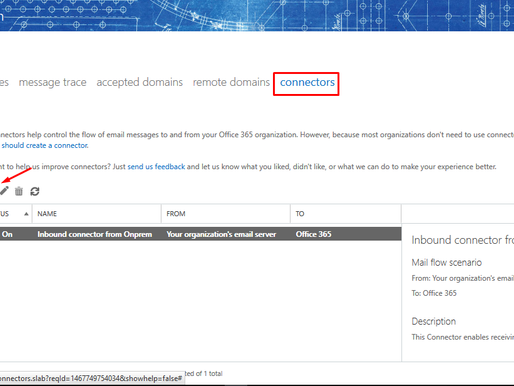Open the 'send us feedback' link
Image resolution: width=514 pixels, height=386 pixels.
[156, 167]
